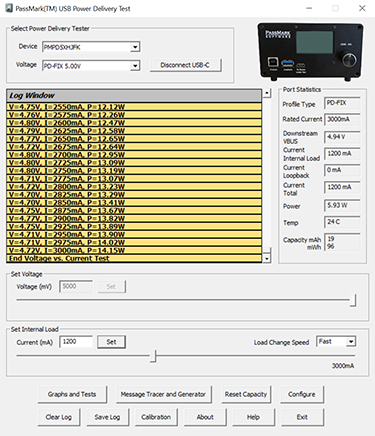The height and width of the screenshot is (436, 375).
Task: Click the Log Window header
Action: coord(134,96)
